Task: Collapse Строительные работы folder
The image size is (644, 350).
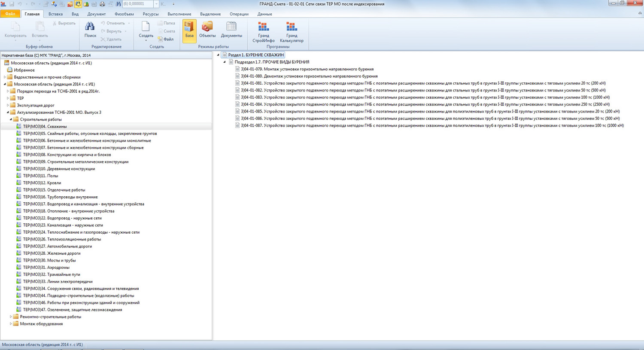Action: pyautogui.click(x=11, y=119)
